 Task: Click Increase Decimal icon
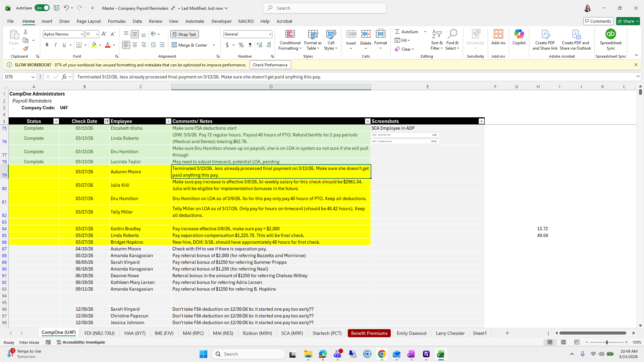260,45
